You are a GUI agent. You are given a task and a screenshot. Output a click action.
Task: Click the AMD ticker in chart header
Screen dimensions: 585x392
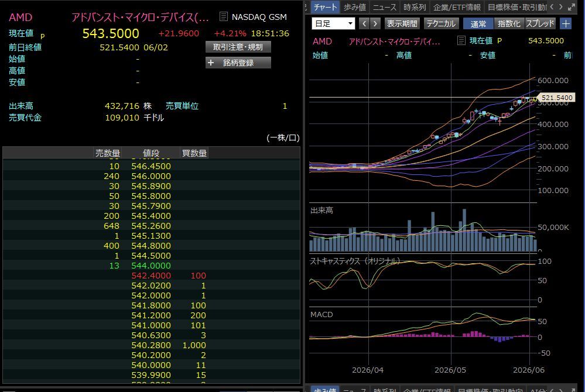322,41
